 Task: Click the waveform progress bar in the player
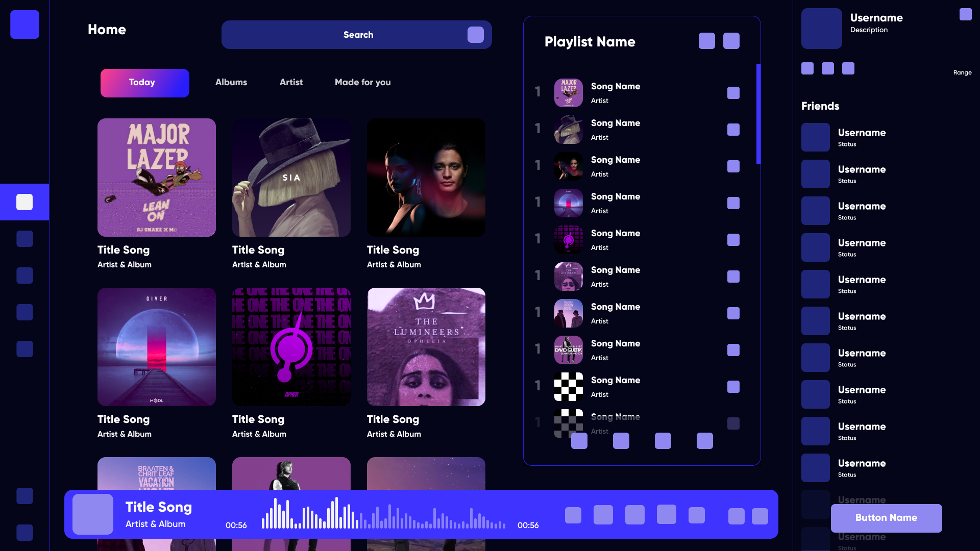[383, 514]
